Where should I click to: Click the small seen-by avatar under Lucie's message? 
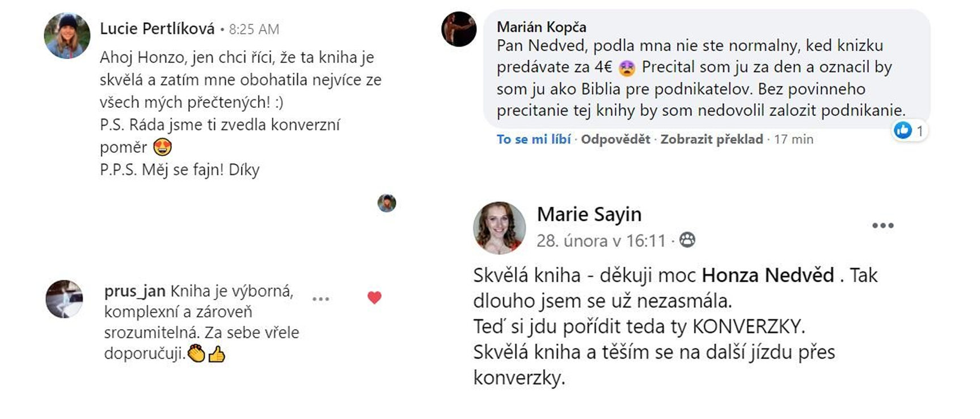coord(387,203)
